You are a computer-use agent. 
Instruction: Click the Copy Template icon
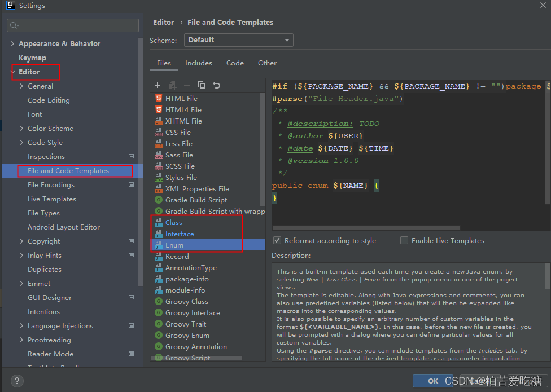(x=202, y=85)
